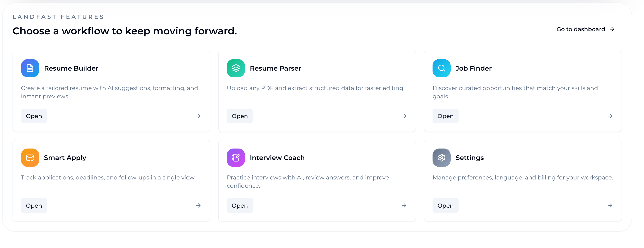Open the Job Finder feature
Viewport: 644px width, 248px height.
(445, 116)
